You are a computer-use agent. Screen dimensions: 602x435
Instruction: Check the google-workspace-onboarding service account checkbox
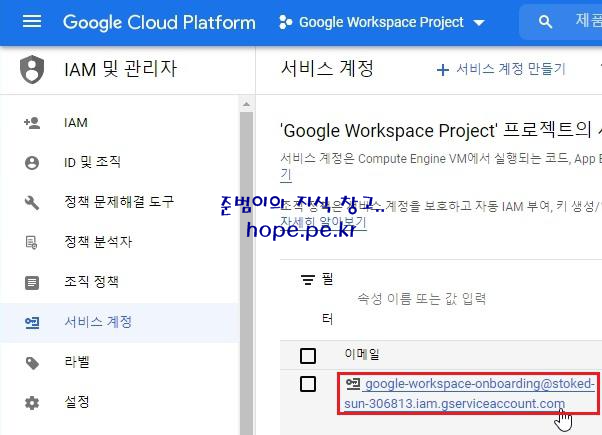pos(308,384)
